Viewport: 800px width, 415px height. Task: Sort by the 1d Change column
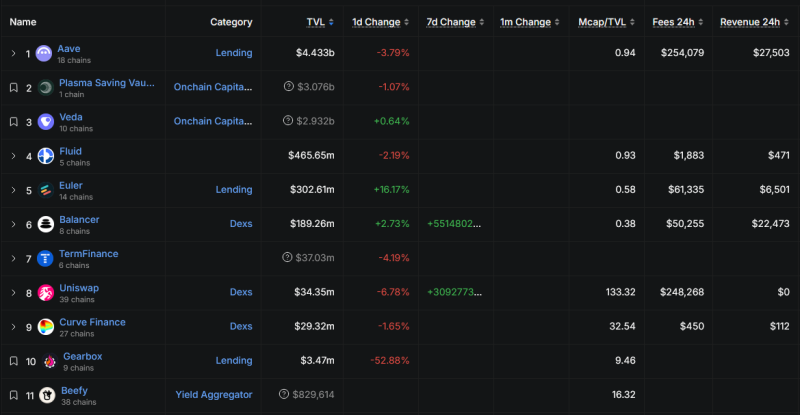tap(381, 22)
